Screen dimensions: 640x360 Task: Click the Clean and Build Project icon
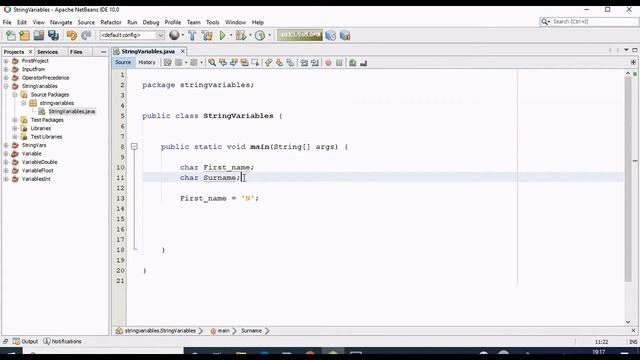tap(207, 36)
